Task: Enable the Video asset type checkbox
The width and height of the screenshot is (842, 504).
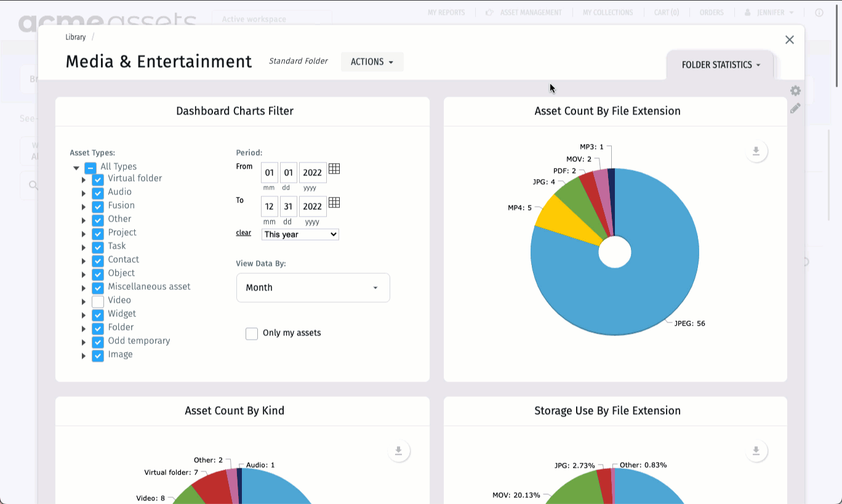Action: click(x=98, y=302)
